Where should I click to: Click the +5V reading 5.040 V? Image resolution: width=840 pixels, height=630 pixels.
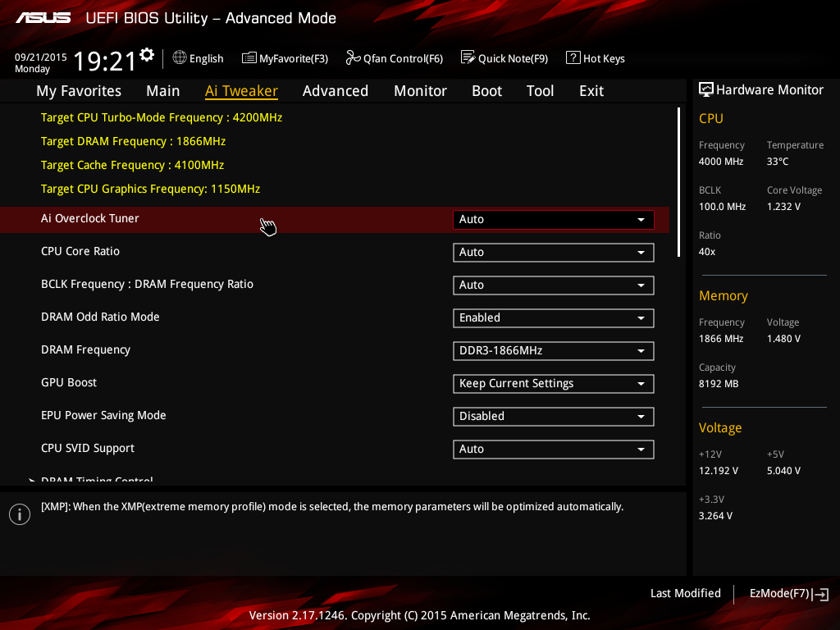(783, 470)
